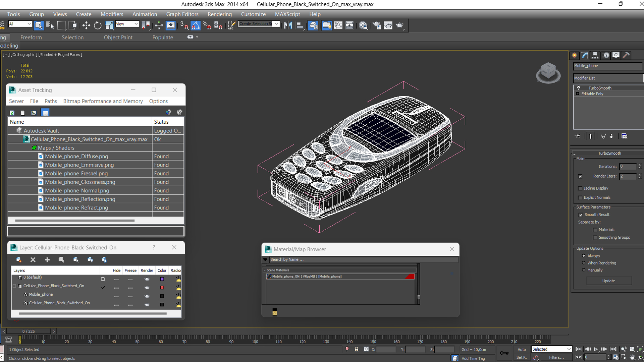Click the key Filters... button

point(556,357)
